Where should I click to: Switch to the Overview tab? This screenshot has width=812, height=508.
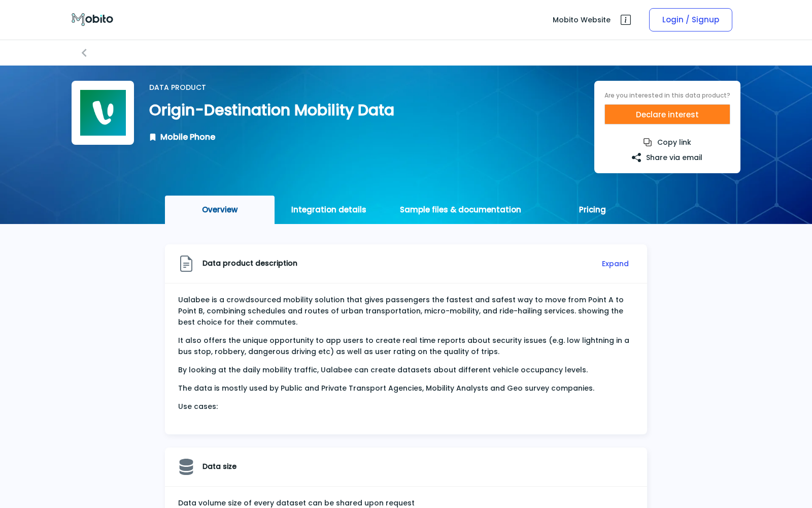(220, 210)
